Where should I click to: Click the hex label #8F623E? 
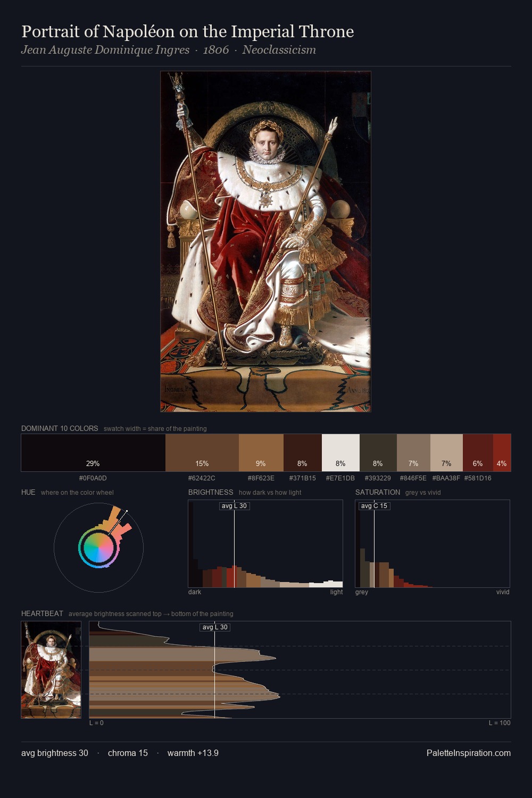point(261,478)
